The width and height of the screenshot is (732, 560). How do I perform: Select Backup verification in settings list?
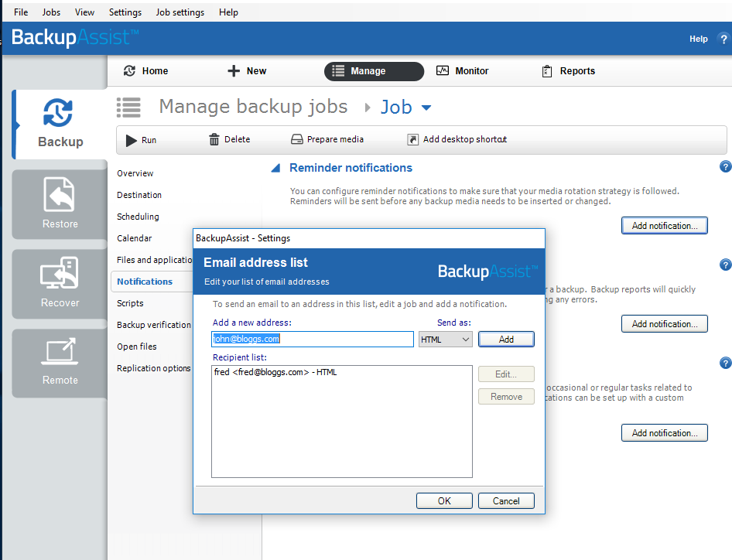coord(154,325)
